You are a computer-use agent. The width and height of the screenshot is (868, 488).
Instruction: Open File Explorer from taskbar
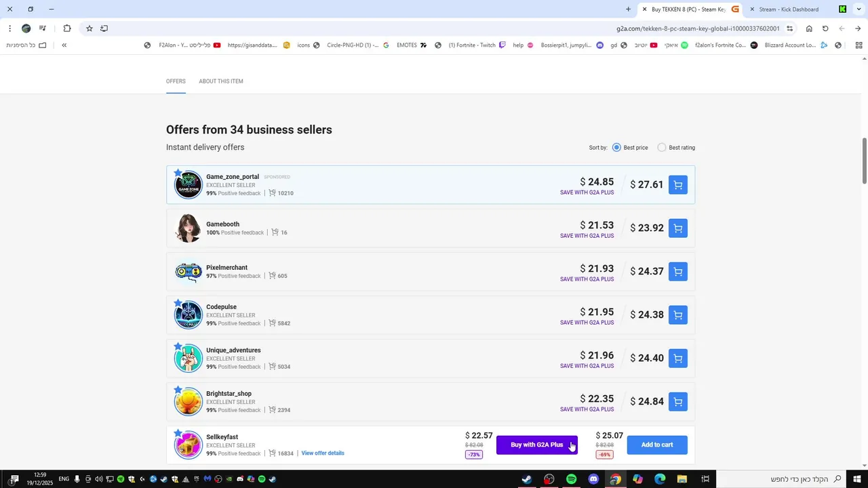click(682, 479)
